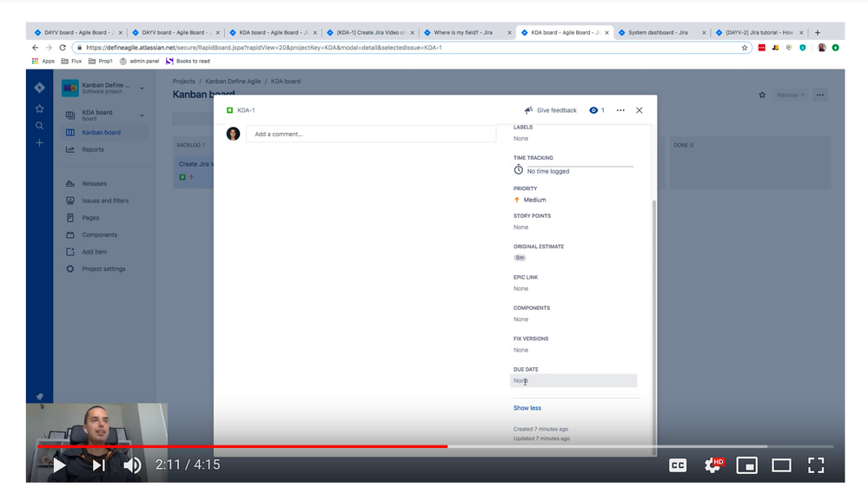Click Give feedback button

point(551,110)
